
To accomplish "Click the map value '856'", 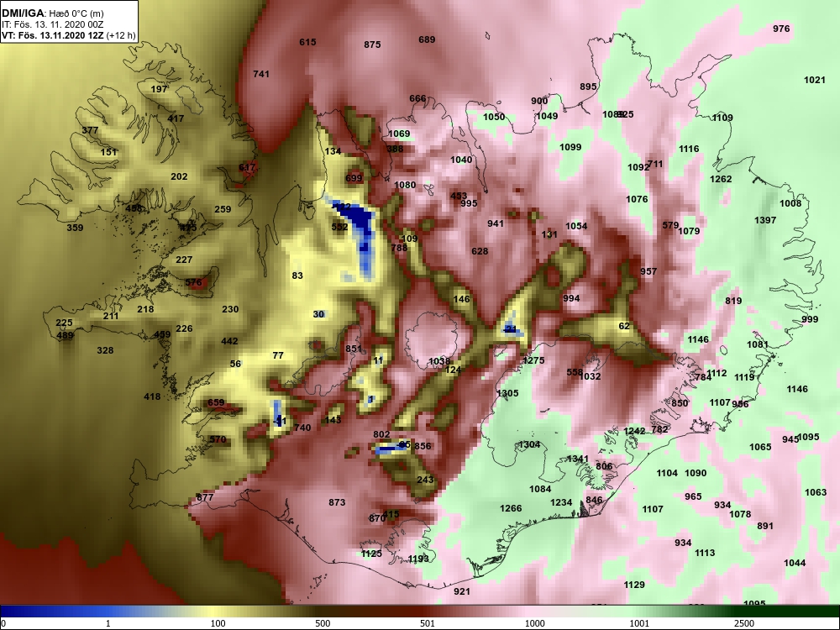I will tap(423, 446).
